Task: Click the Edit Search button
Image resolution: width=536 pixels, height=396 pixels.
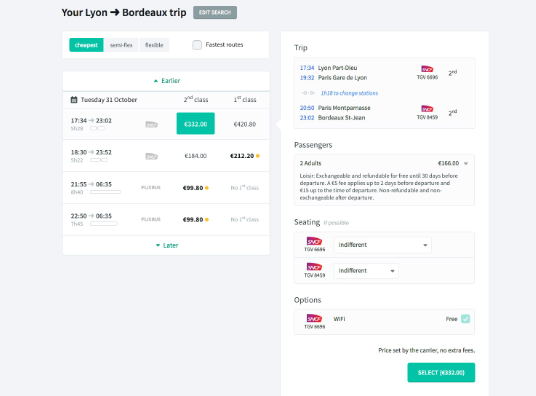Action: pos(215,12)
